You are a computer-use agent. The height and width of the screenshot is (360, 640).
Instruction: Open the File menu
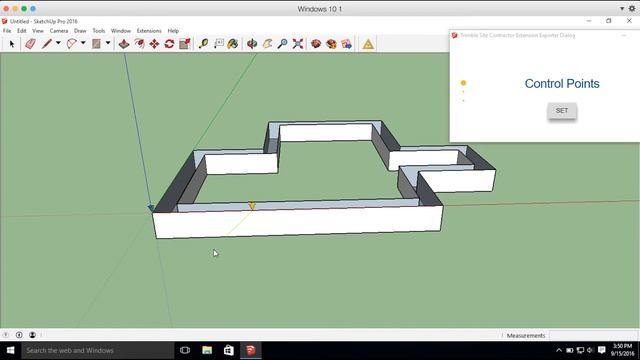7,31
